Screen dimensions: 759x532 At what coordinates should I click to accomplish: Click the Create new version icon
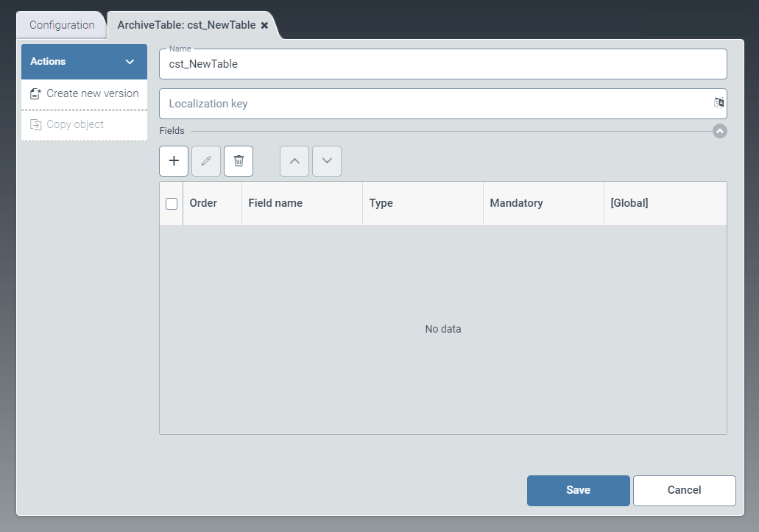[35, 94]
